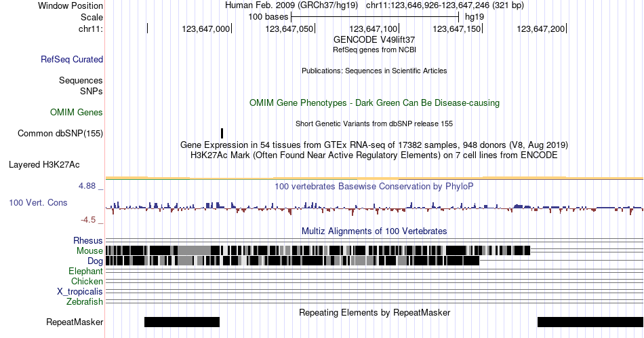The width and height of the screenshot is (644, 338).
Task: Select the Common dbSNP(155) track label
Action: pos(60,133)
